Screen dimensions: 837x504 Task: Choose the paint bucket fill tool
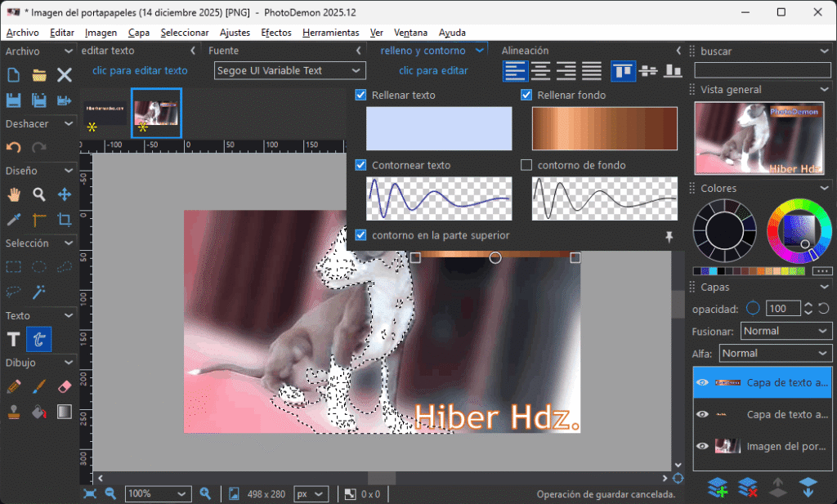(x=39, y=412)
